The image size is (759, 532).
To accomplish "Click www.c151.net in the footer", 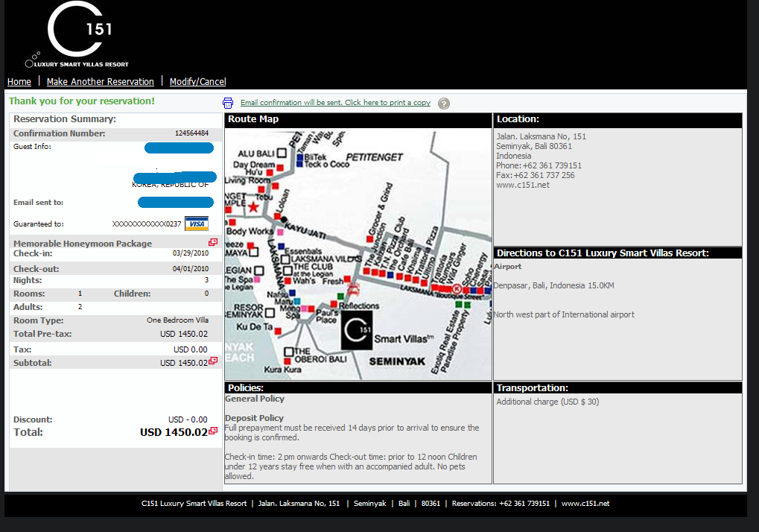I will pos(585,504).
